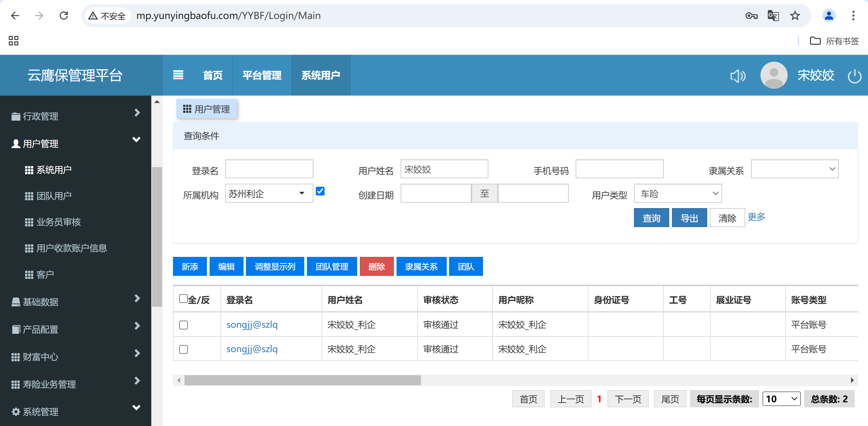Check the first songjj@szlq row checkbox
The height and width of the screenshot is (426, 868).
point(184,325)
